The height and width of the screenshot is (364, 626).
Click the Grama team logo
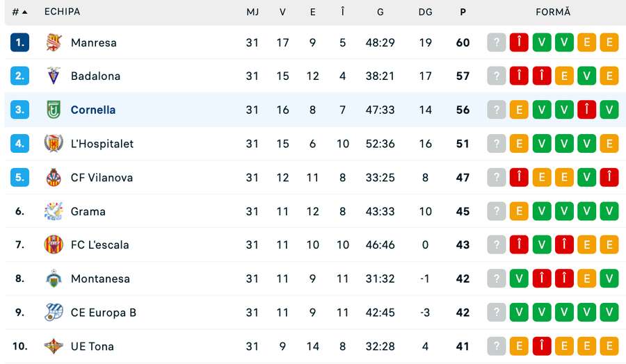(54, 211)
